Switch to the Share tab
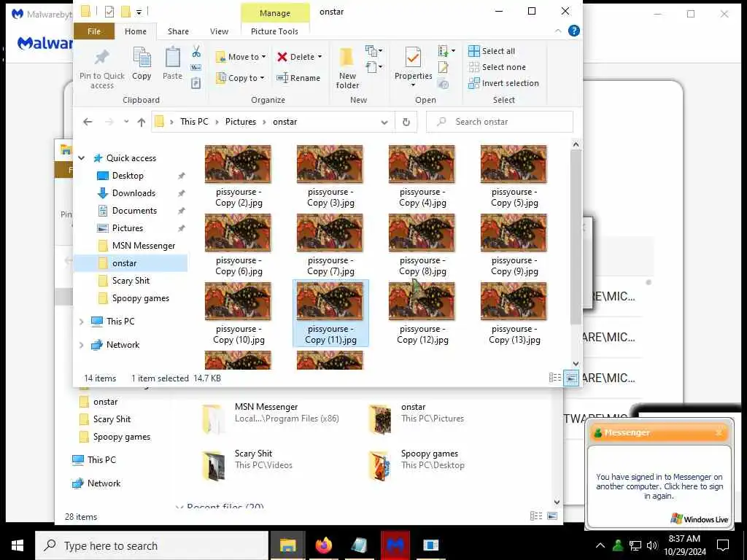Image resolution: width=747 pixels, height=560 pixels. point(178,31)
